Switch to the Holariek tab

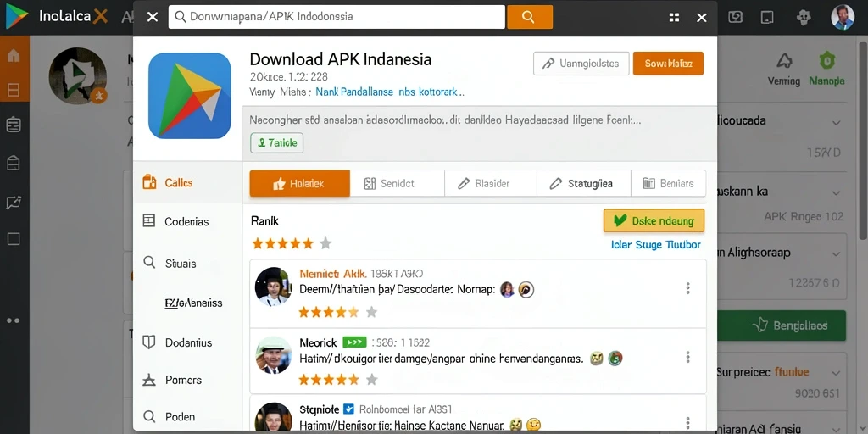(299, 183)
